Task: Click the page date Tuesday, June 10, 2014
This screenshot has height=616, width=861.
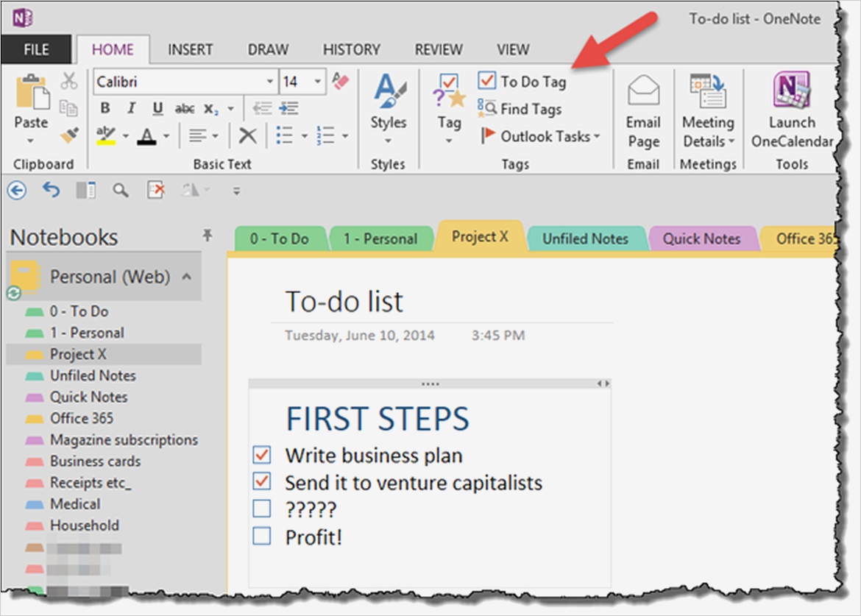Action: 360,335
